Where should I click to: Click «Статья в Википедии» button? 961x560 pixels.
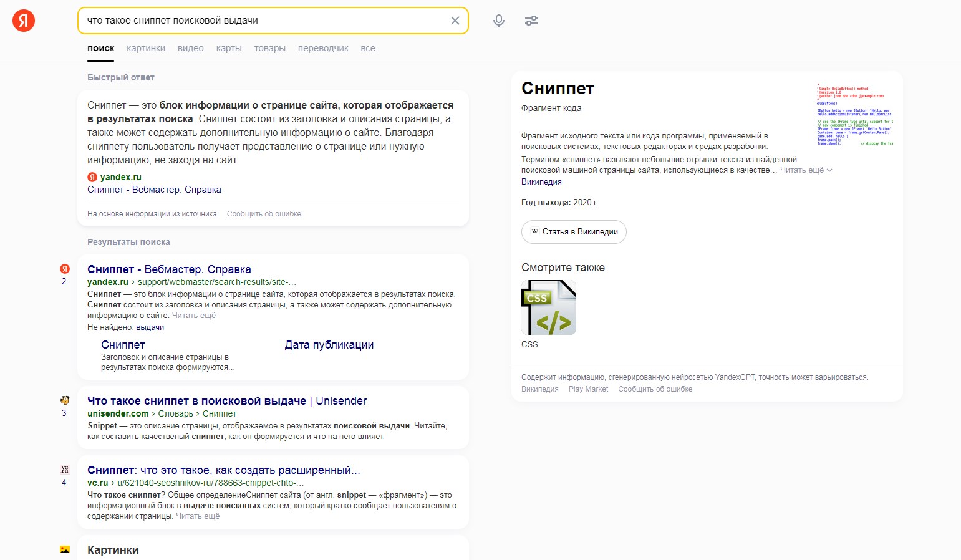(574, 232)
